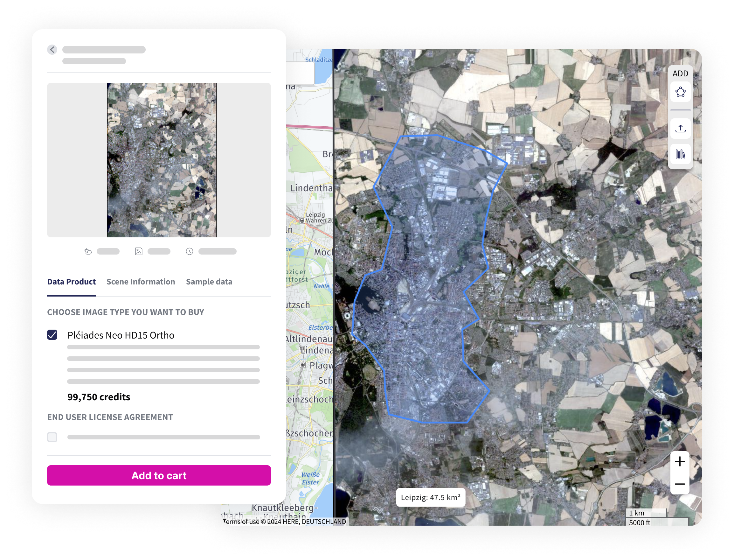Select the Sample data tab
The image size is (734, 560).
point(209,281)
